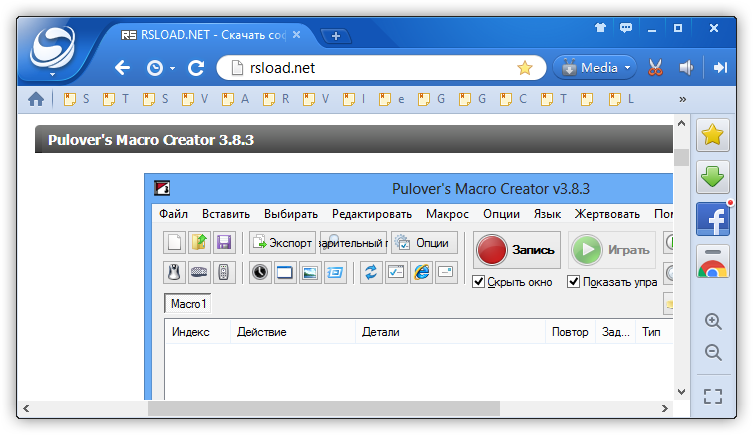Click the image search command icon
Screen dimensions: 753x435
pyautogui.click(x=310, y=272)
